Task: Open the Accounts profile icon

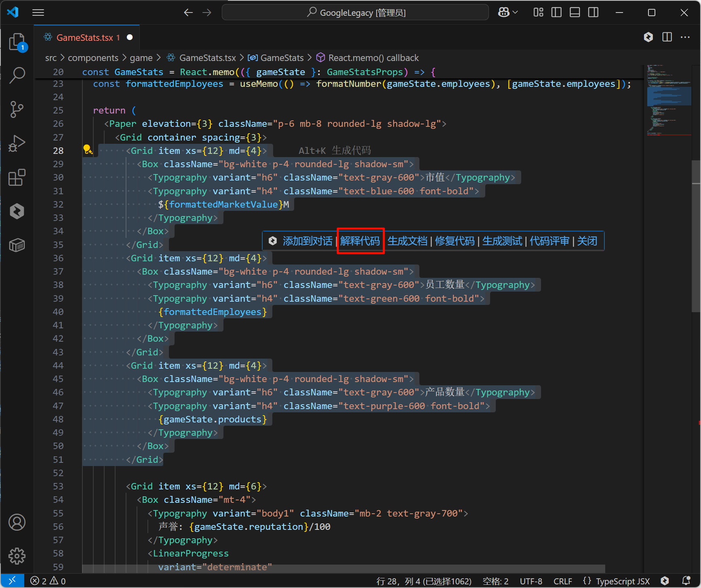Action: point(17,522)
